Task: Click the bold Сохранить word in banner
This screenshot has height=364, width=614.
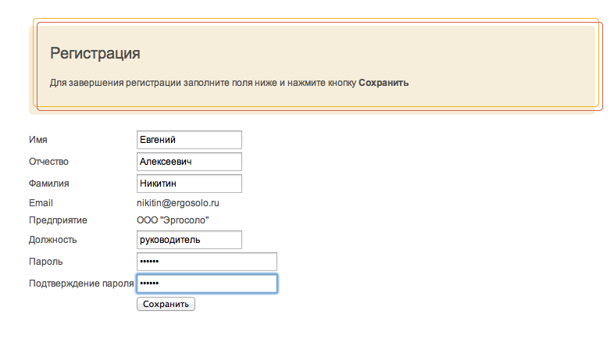Action: point(384,83)
